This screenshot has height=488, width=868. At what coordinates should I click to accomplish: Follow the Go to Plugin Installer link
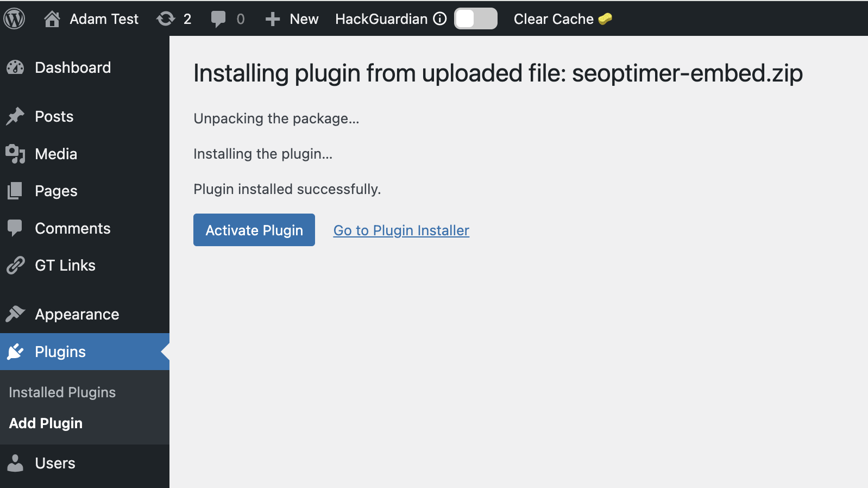pos(401,230)
